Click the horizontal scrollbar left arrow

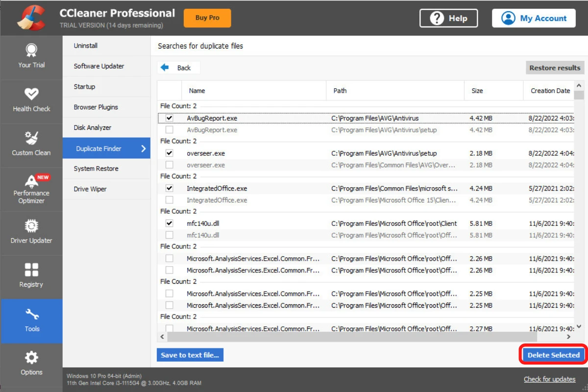pos(162,337)
